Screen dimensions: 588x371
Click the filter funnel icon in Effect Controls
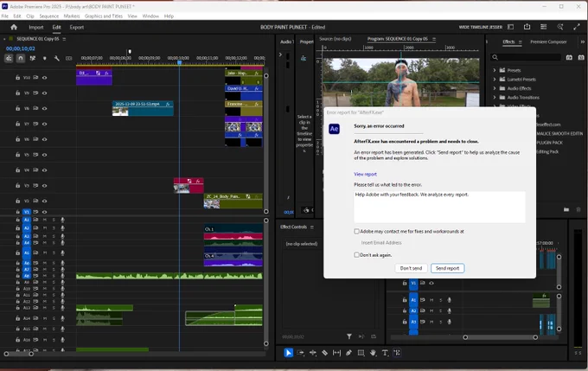pos(349,336)
